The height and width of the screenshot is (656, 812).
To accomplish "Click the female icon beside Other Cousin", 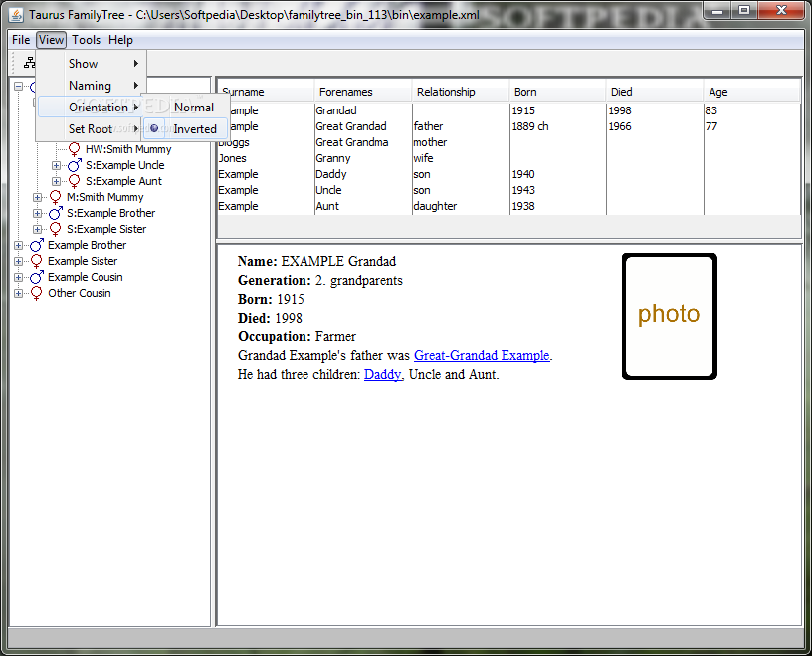I will 36,294.
